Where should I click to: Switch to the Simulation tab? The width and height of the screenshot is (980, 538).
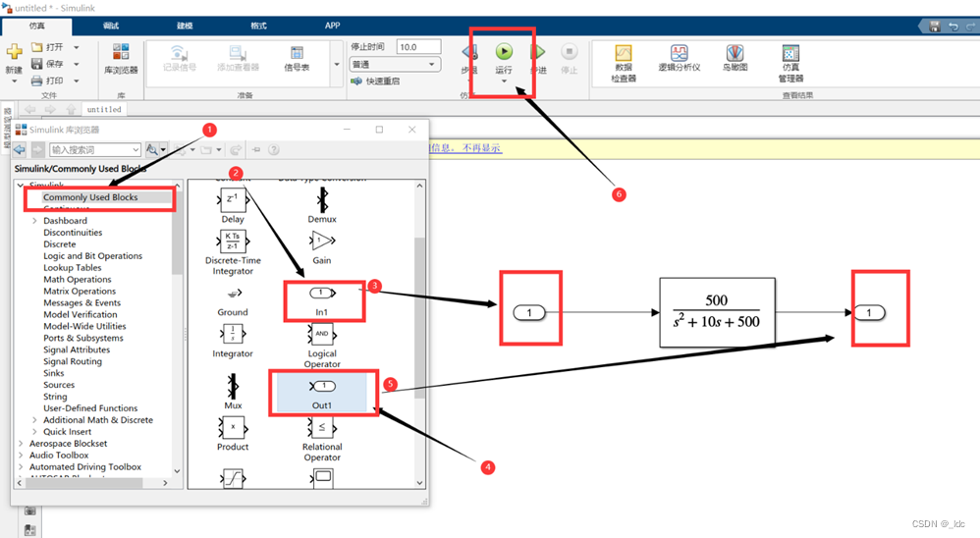click(x=37, y=27)
